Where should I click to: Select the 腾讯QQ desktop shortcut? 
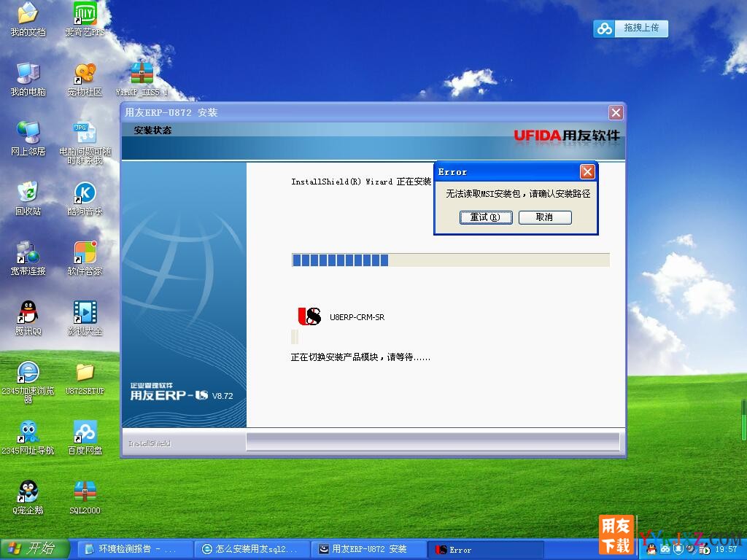tap(28, 318)
